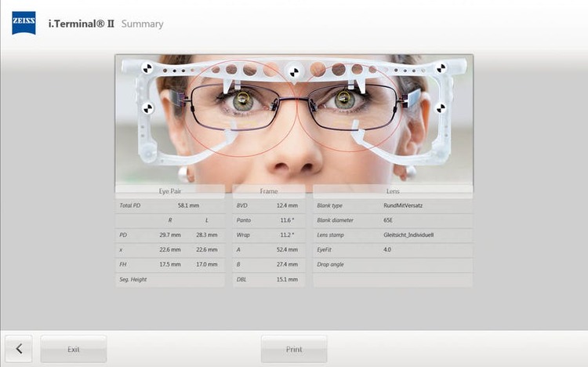Click the Wrap angle value 11.2°
The width and height of the screenshot is (588, 367).
(287, 235)
